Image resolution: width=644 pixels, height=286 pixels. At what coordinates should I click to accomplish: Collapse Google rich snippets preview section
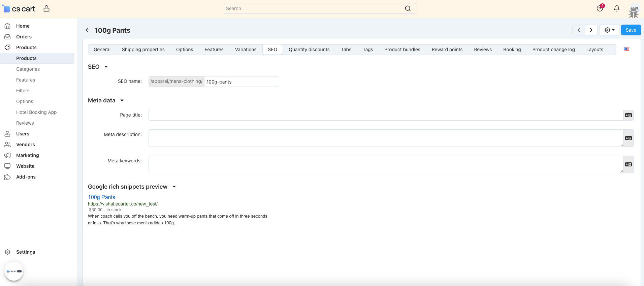[132, 187]
